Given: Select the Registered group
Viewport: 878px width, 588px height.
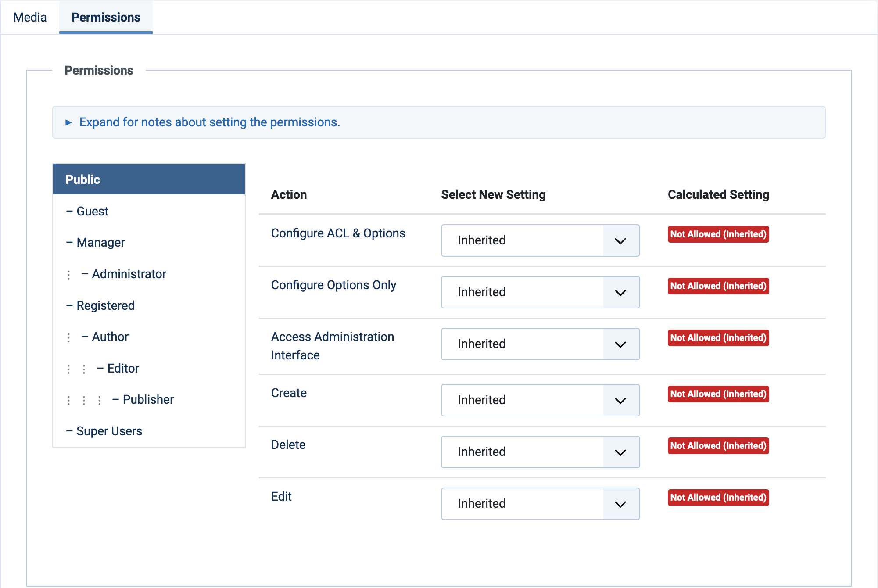Looking at the screenshot, I should click(105, 305).
